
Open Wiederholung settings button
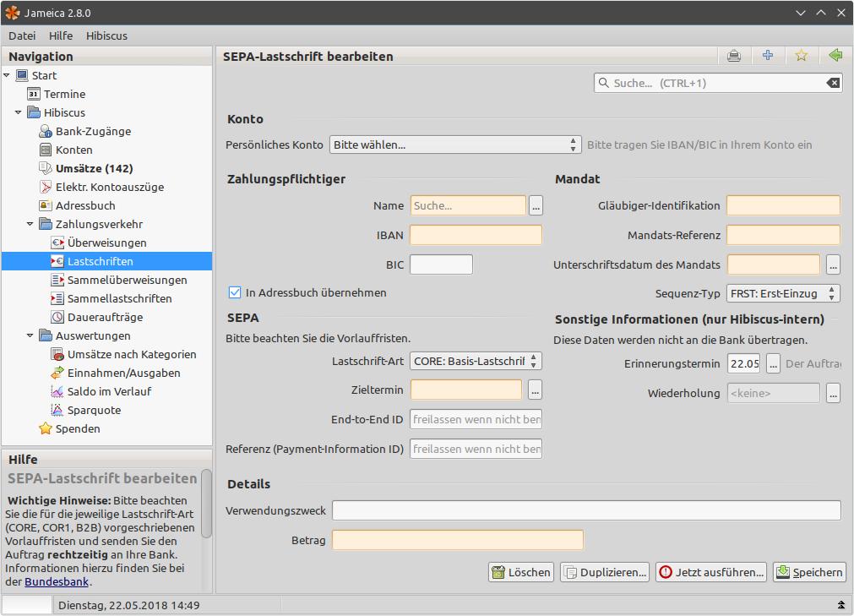[833, 393]
